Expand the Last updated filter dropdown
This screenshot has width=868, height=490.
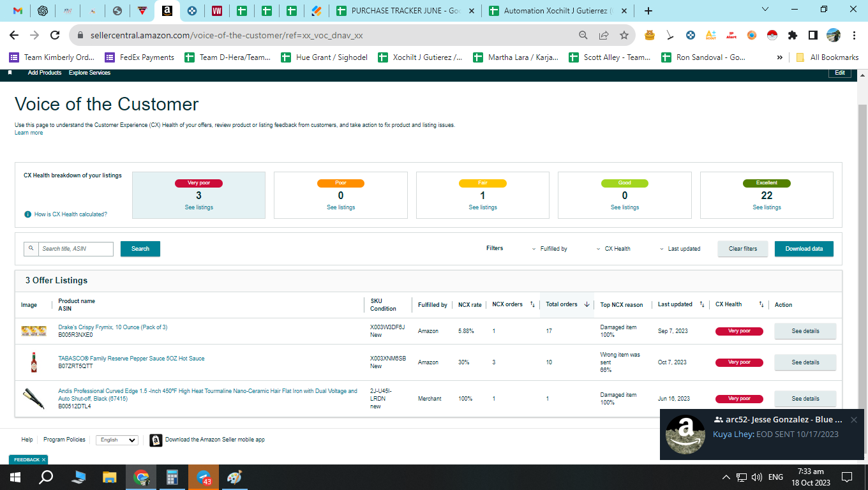point(680,249)
